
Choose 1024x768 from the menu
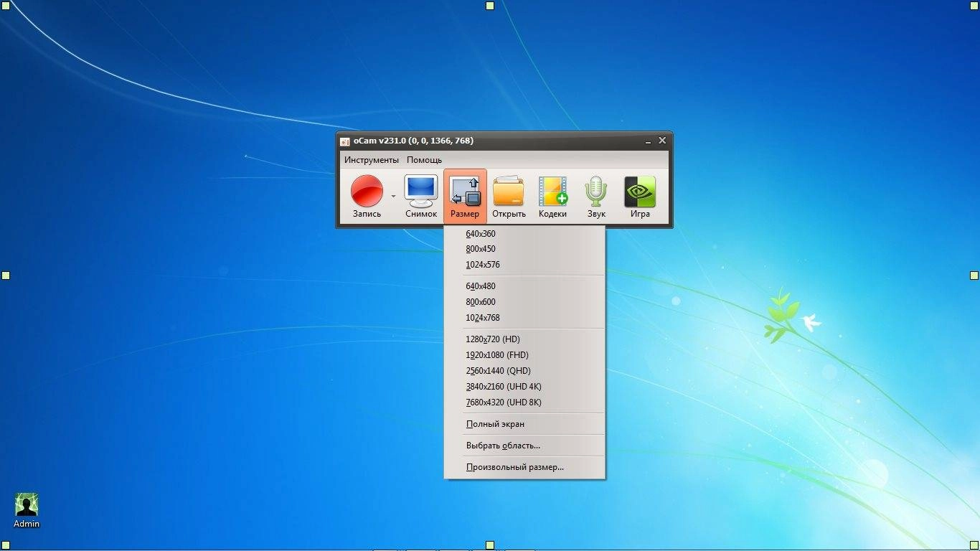point(524,318)
